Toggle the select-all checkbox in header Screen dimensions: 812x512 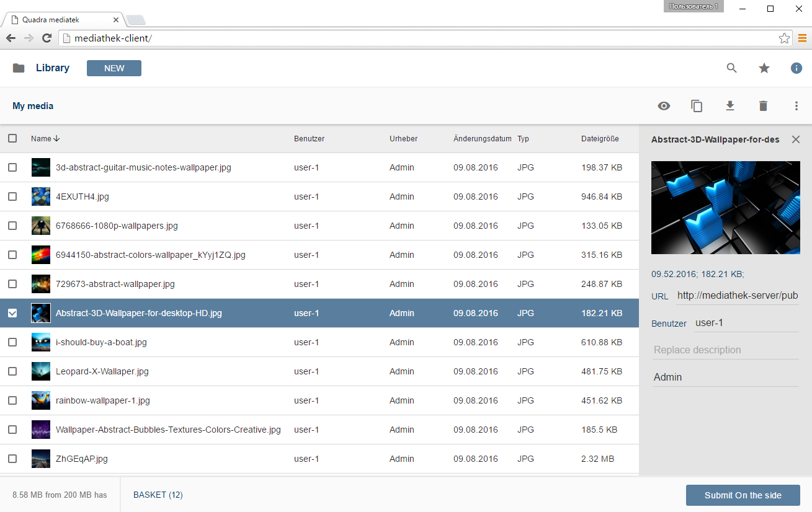point(12,138)
